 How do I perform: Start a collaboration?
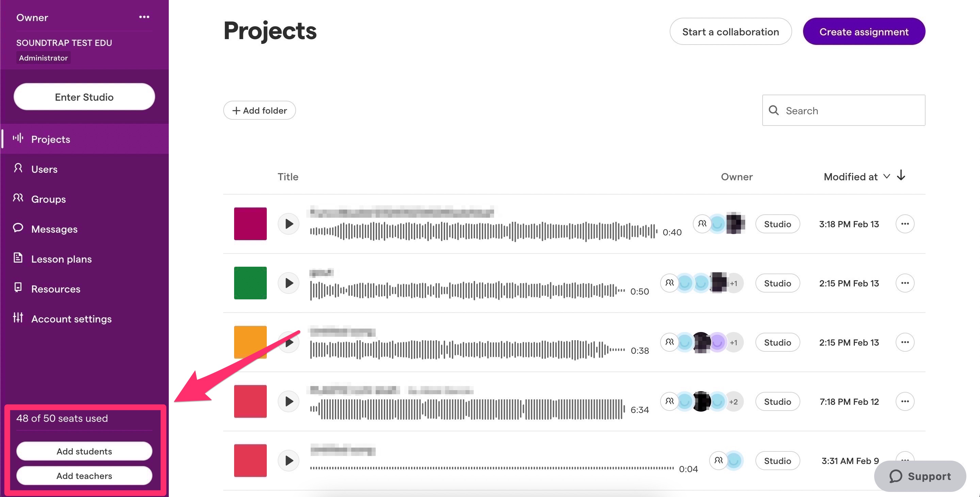tap(731, 32)
